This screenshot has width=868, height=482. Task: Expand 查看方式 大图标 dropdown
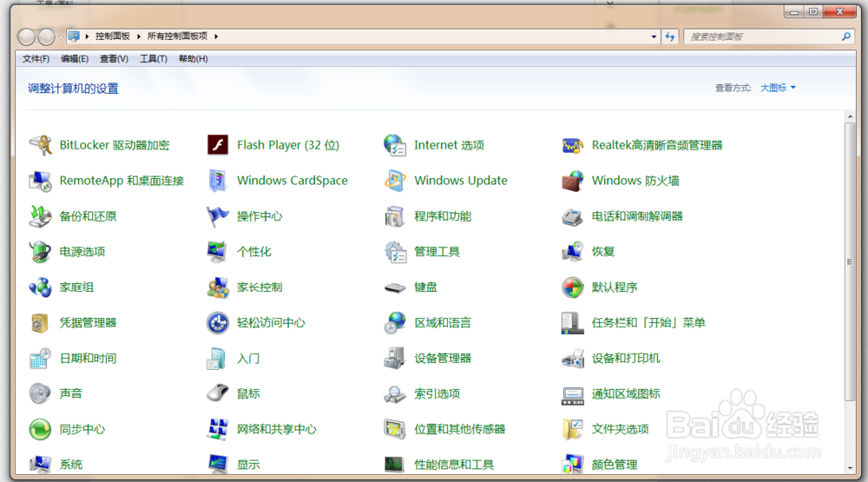(x=778, y=88)
